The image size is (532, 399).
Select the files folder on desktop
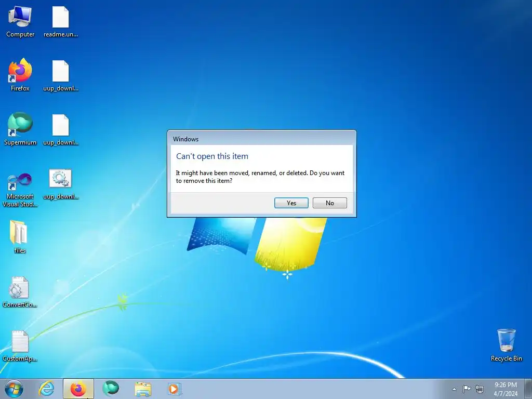(20, 237)
